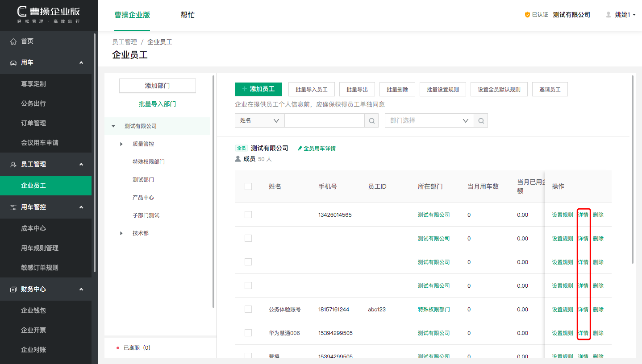This screenshot has height=364, width=642.
Task: Click the 用车管控 sliders icon
Action: 13,207
